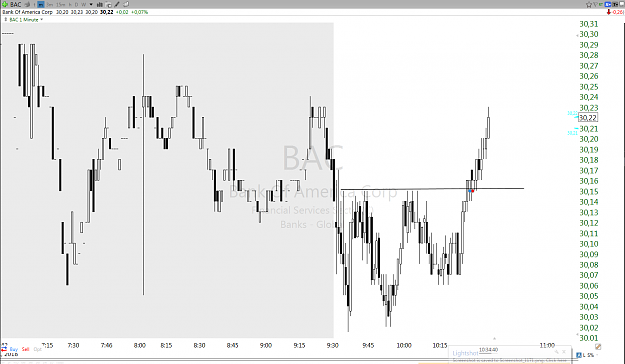Click the dark text icon top right

pos(615,4)
